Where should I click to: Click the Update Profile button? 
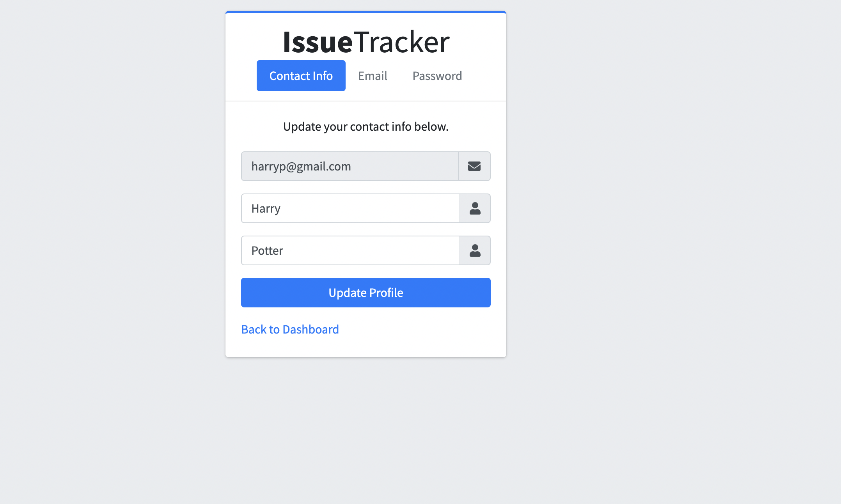[366, 292]
